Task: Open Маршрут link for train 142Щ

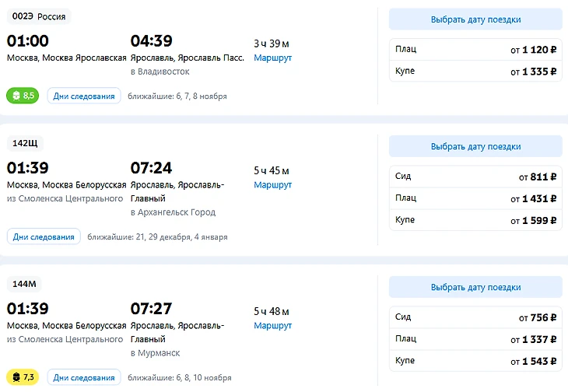Action: [x=272, y=184]
